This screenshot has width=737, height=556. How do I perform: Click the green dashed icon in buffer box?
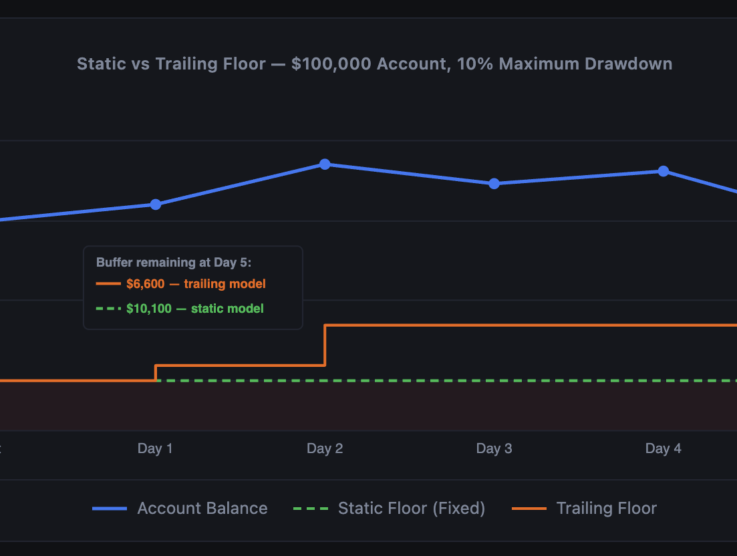(107, 309)
